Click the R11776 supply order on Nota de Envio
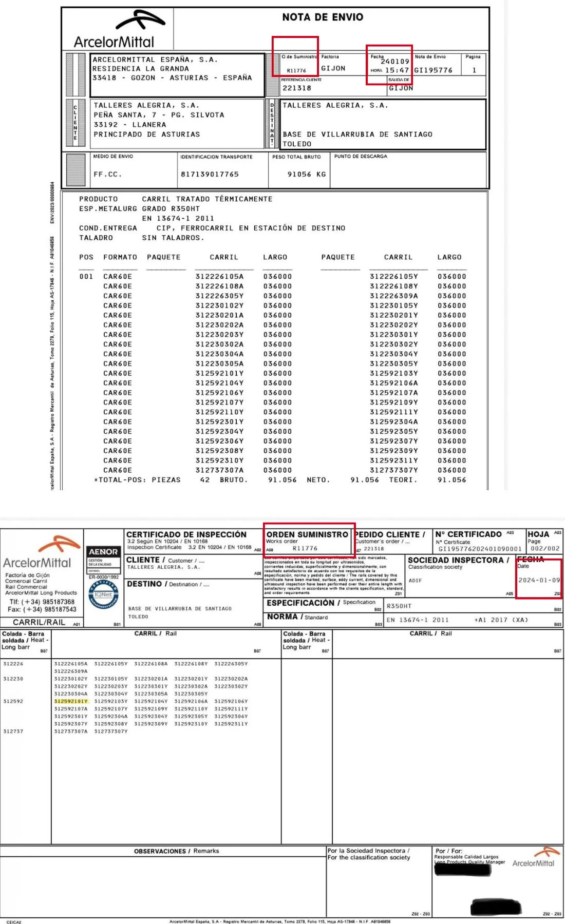 point(296,71)
